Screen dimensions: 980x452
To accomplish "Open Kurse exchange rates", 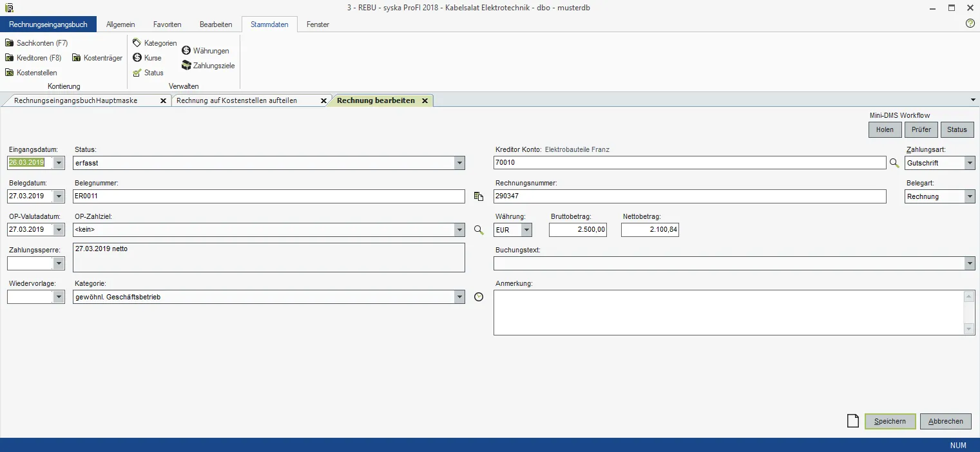I will pyautogui.click(x=147, y=58).
